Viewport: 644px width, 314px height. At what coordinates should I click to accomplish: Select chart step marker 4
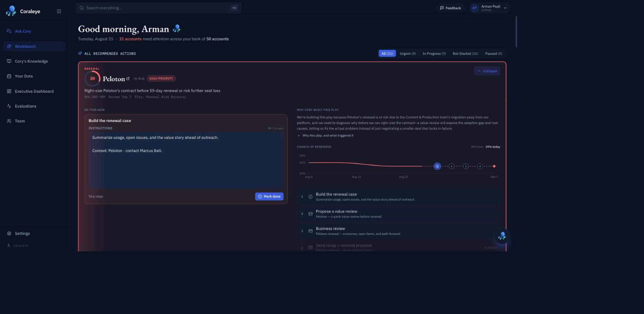point(480,166)
